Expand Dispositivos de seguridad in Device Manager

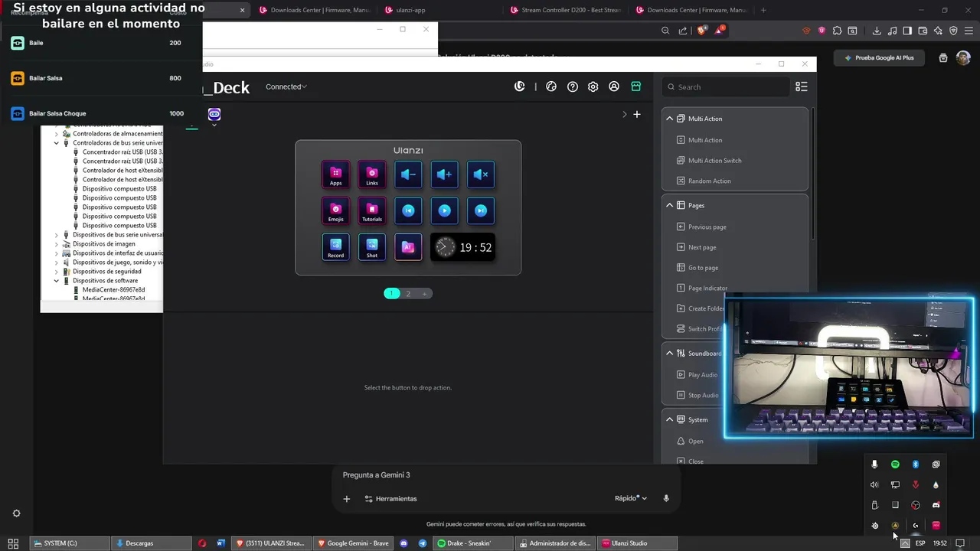click(56, 272)
